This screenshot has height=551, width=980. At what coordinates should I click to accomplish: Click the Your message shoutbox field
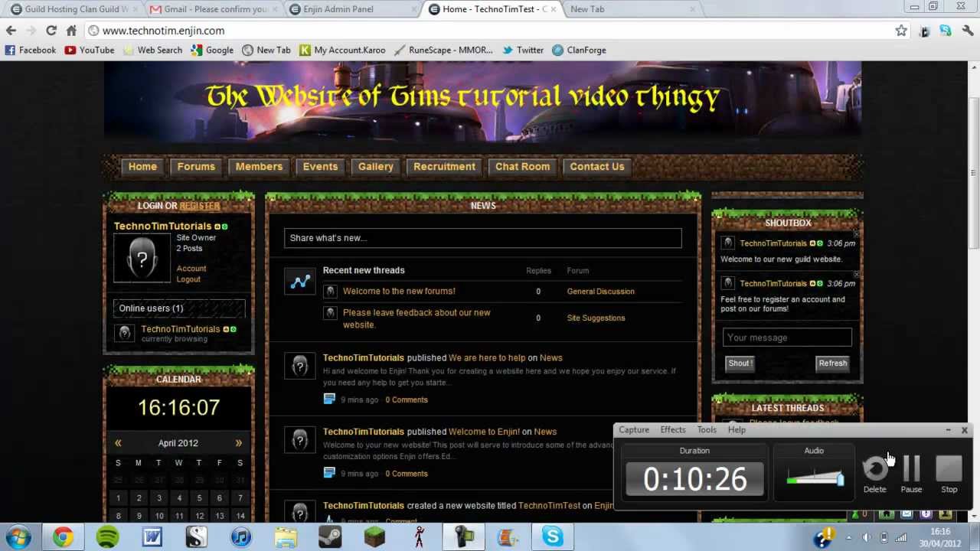pos(787,337)
